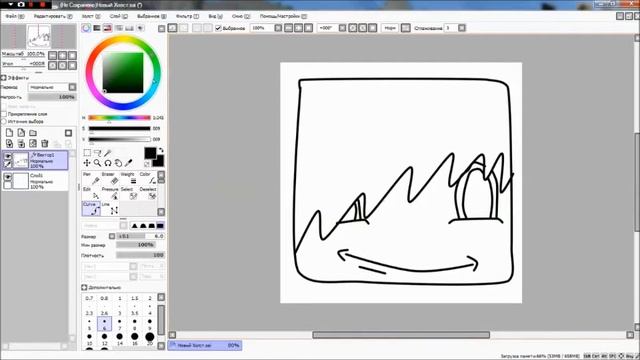The image size is (640, 360).
Task: Adjust the layer opacity 100% slider
Action: pyautogui.click(x=52, y=97)
